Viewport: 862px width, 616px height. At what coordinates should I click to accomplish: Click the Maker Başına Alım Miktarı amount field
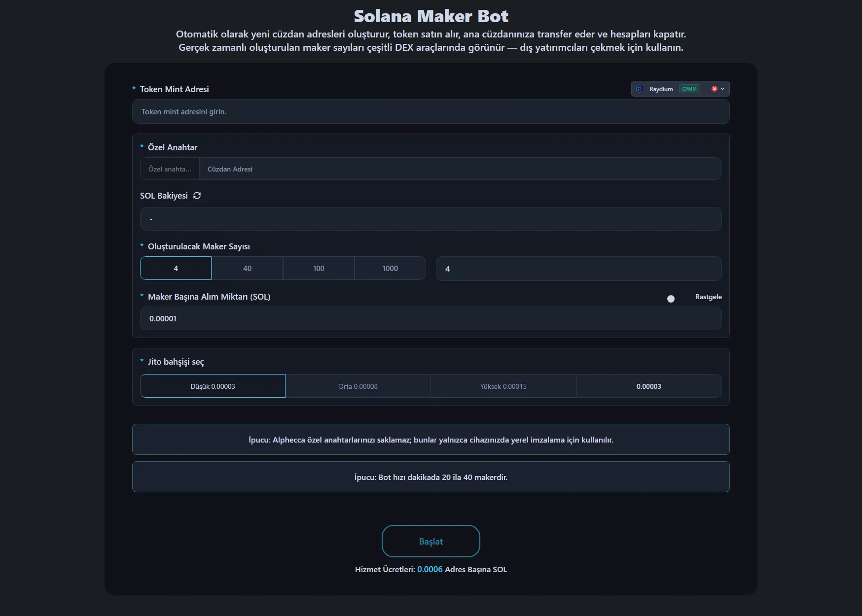[x=431, y=318]
